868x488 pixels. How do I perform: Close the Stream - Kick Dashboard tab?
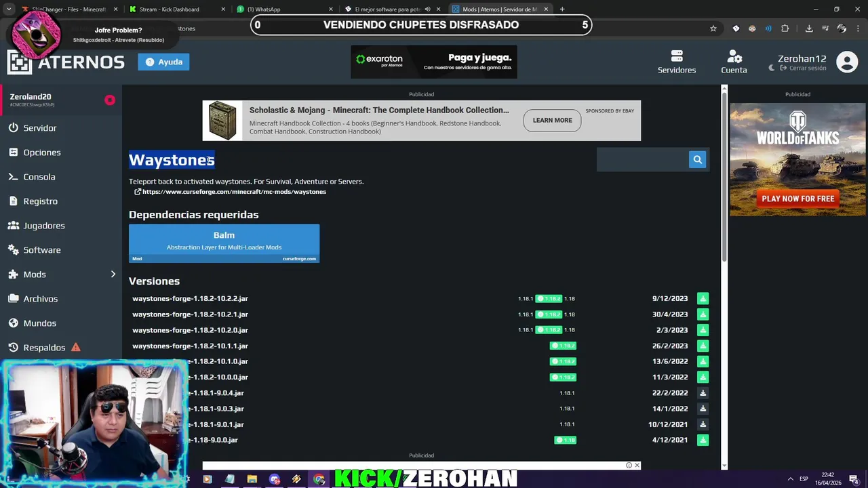224,9
